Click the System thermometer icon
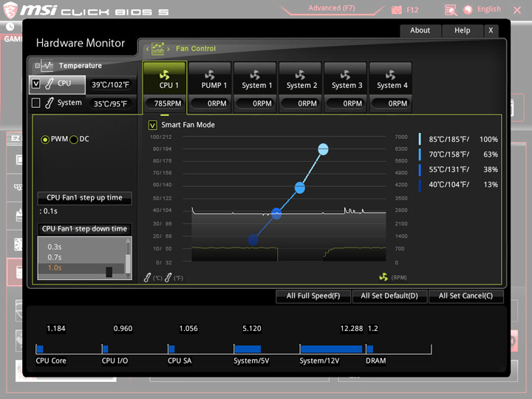Image resolution: width=532 pixels, height=399 pixels. click(50, 103)
